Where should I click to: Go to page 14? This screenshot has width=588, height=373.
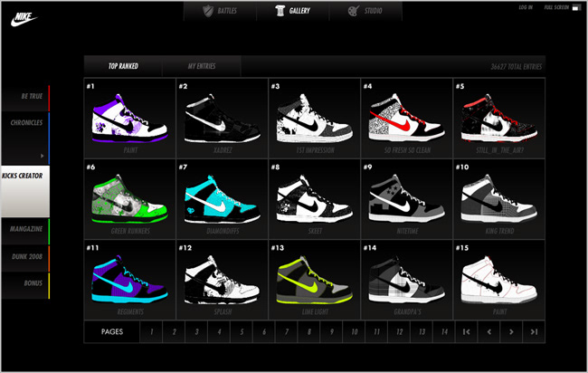[443, 331]
